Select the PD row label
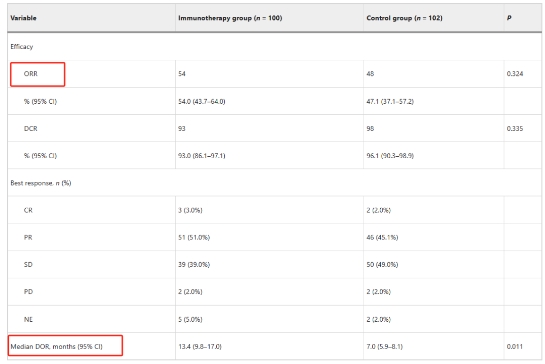545x364 pixels. coord(28,292)
